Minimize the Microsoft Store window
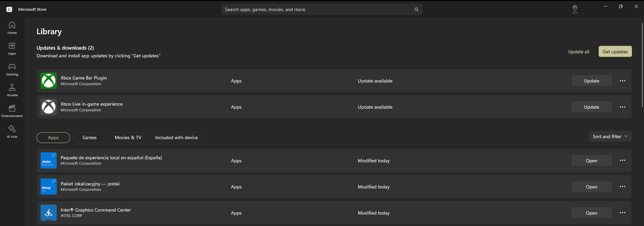 click(605, 6)
